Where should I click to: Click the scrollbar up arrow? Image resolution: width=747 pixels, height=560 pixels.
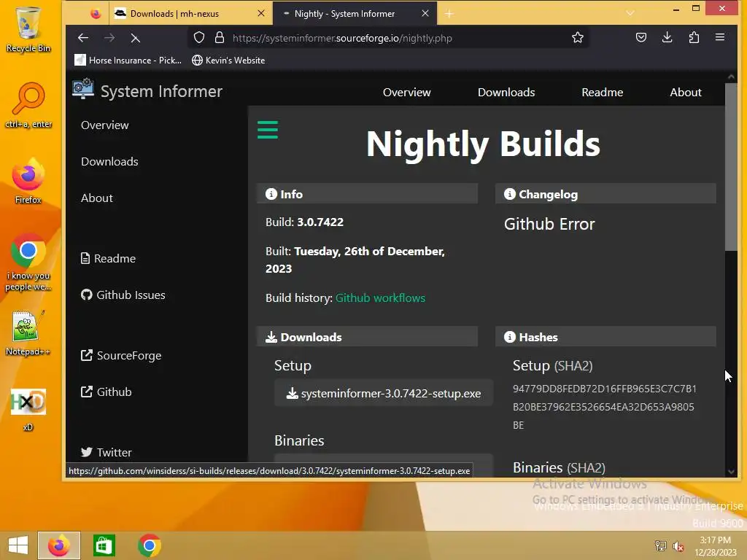coord(731,77)
